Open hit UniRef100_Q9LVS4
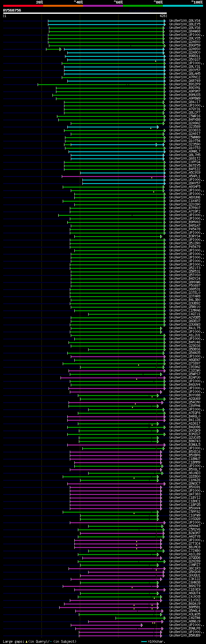 click(x=185, y=21)
